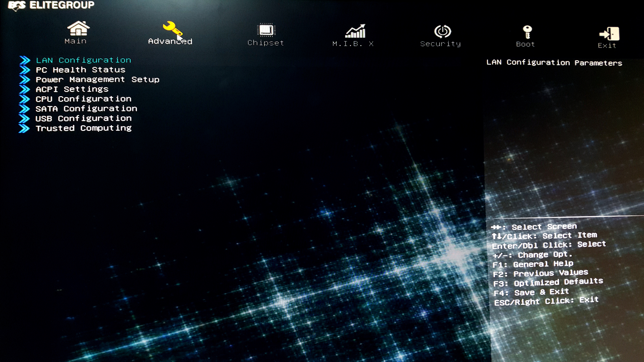Open PC Health Status submenu
This screenshot has width=644, height=362.
point(80,70)
